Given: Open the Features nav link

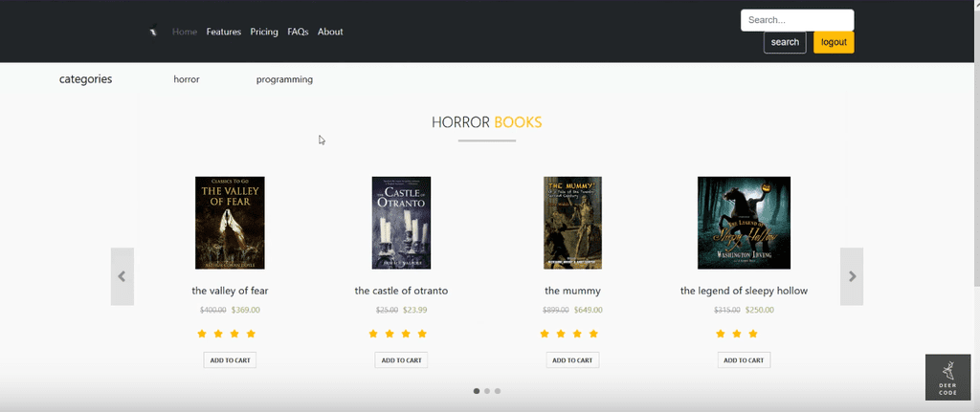Looking at the screenshot, I should click(224, 32).
